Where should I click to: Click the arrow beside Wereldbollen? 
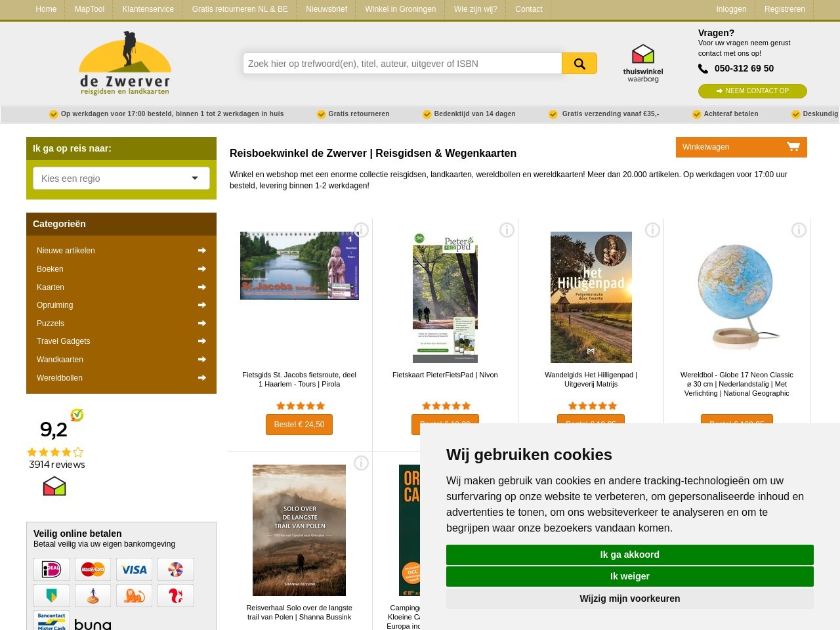click(x=202, y=377)
